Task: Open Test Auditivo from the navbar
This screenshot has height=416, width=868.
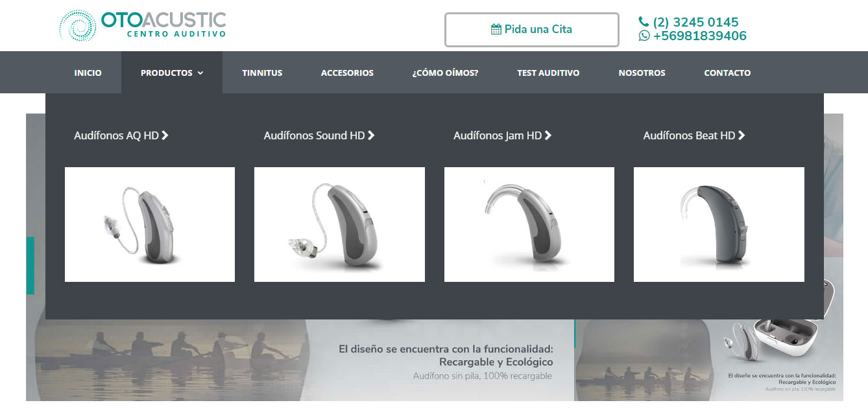Action: [x=548, y=73]
